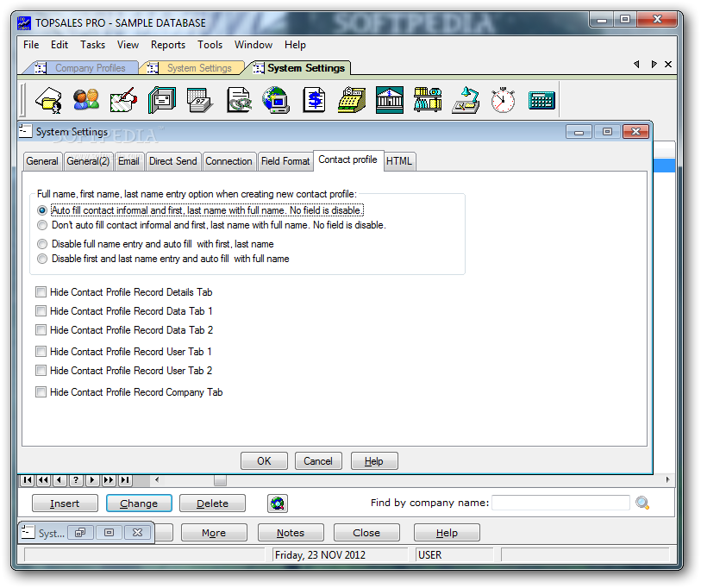Click the page forward double-arrow button
This screenshot has height=588, width=701.
click(x=109, y=480)
